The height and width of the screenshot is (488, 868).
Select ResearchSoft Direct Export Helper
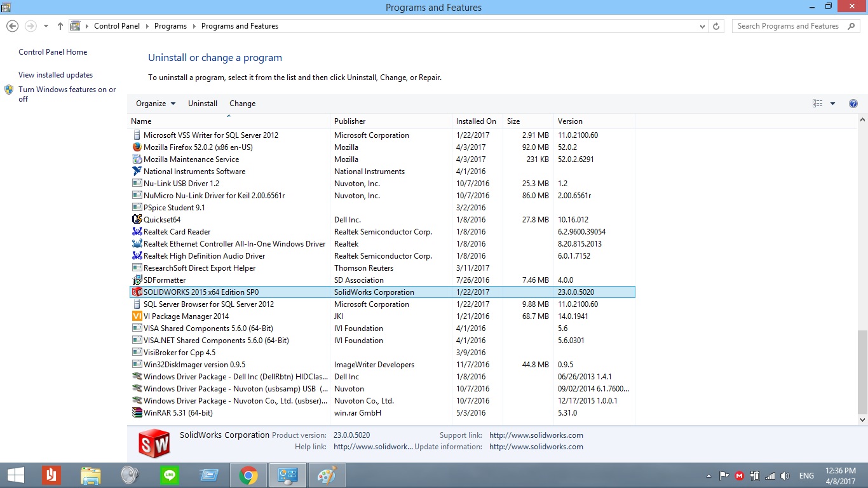pyautogui.click(x=381, y=268)
